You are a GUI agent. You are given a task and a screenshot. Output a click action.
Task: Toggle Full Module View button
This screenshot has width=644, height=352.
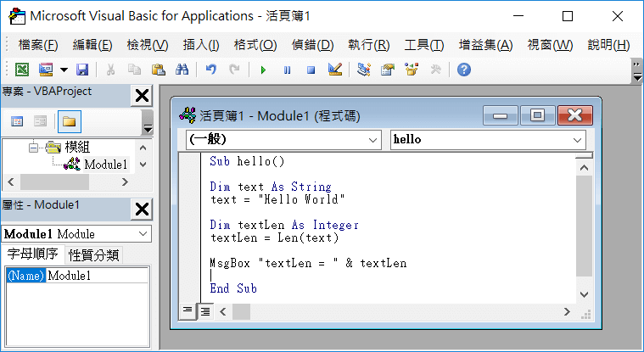(x=205, y=311)
